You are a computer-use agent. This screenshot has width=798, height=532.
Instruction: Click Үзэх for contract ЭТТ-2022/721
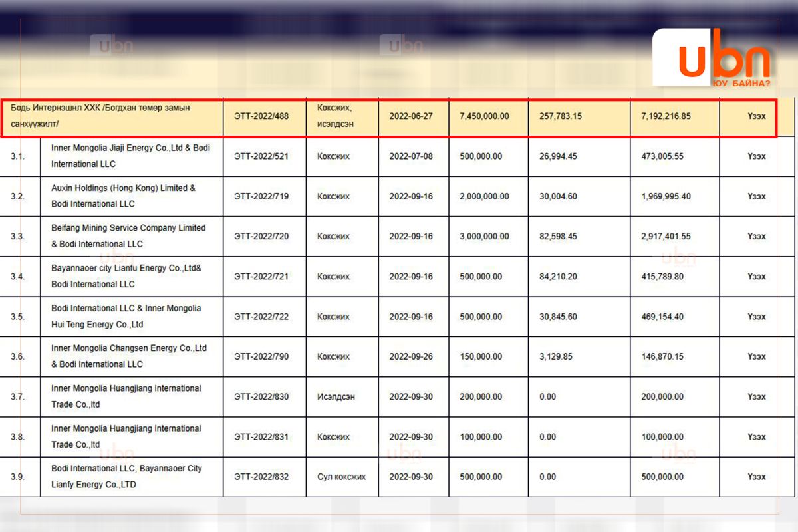pyautogui.click(x=756, y=277)
